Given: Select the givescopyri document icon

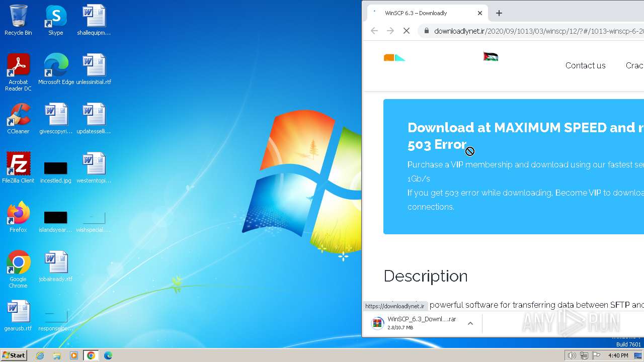Looking at the screenshot, I should pyautogui.click(x=55, y=119).
